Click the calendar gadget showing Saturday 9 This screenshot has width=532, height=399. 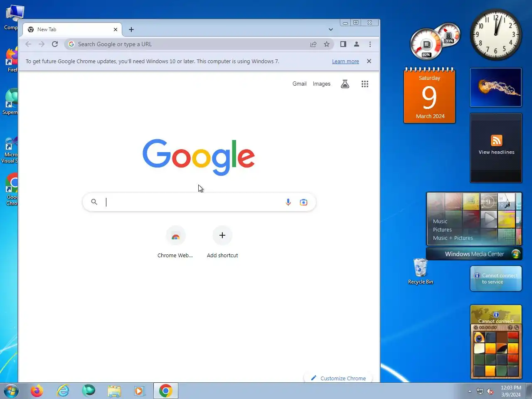(430, 96)
